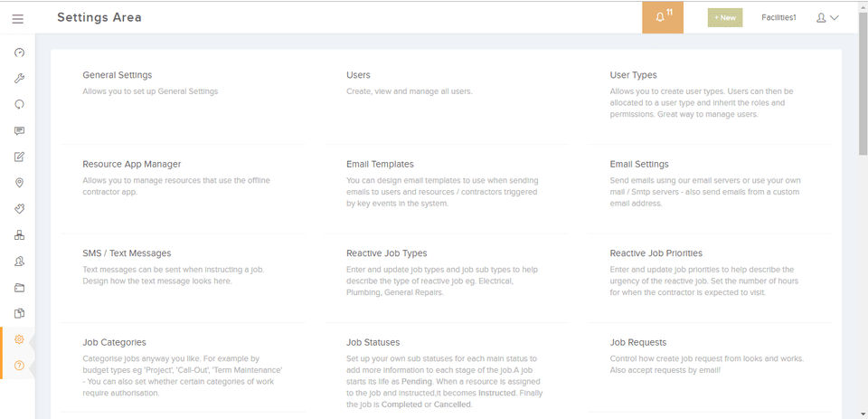
Task: Open the help question mark icon
Action: pyautogui.click(x=19, y=365)
